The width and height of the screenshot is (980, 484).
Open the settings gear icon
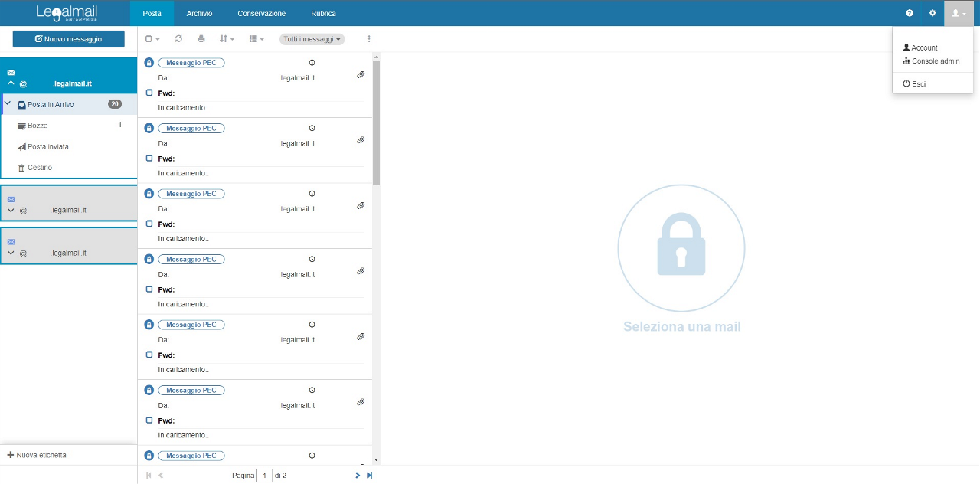[933, 13]
